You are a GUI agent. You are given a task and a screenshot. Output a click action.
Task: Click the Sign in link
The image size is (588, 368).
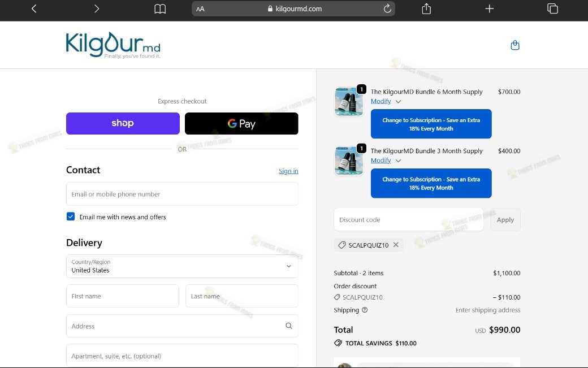[288, 171]
